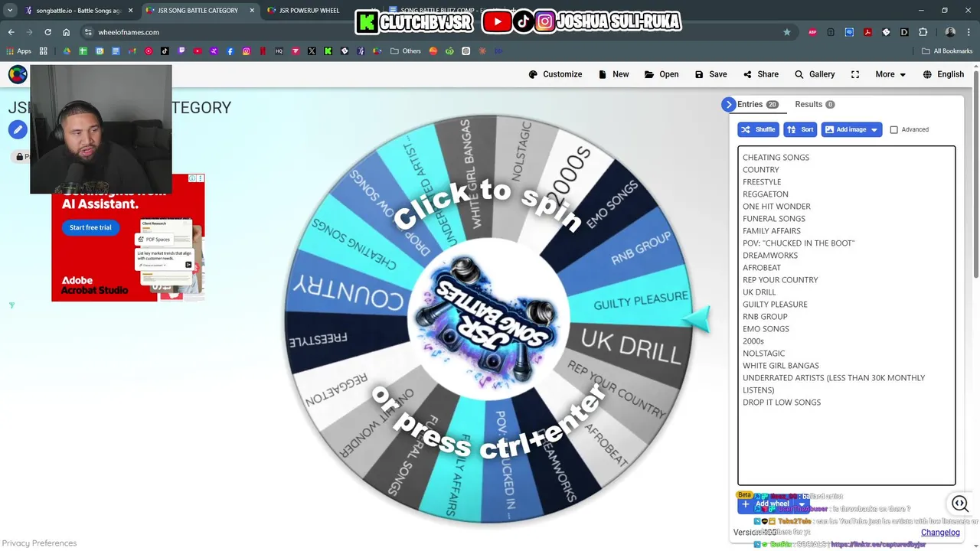
Task: Click Add image button
Action: pyautogui.click(x=844, y=129)
